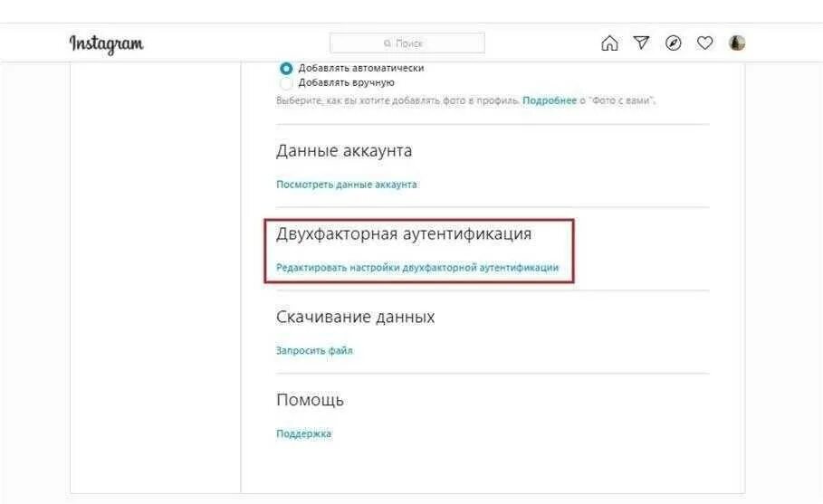Focus the Поиск search field
Image resolution: width=823 pixels, height=504 pixels.
click(407, 43)
